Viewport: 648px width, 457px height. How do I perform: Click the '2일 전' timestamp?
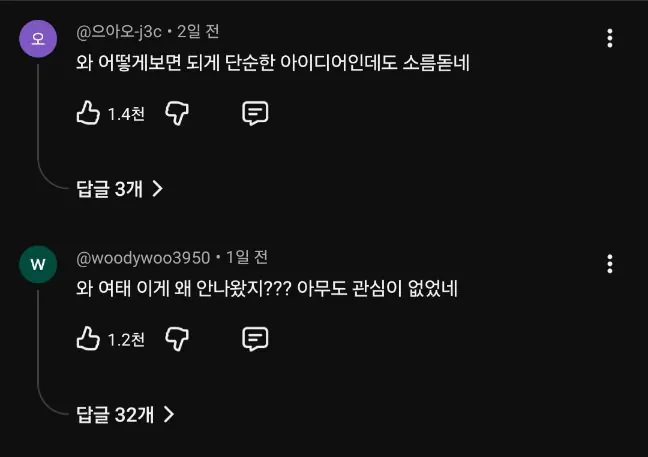(x=198, y=32)
